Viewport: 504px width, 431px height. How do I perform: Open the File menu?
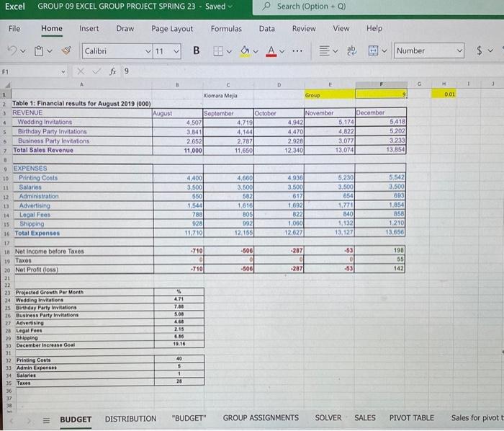(x=14, y=29)
